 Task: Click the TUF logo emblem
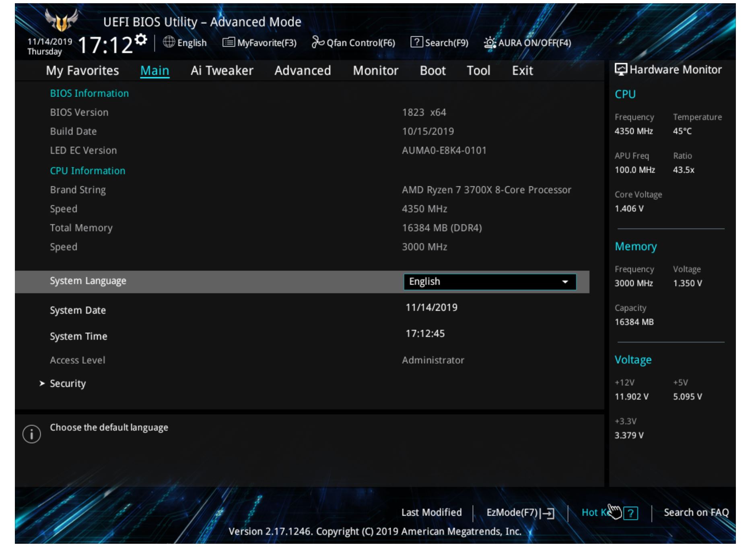(61, 19)
